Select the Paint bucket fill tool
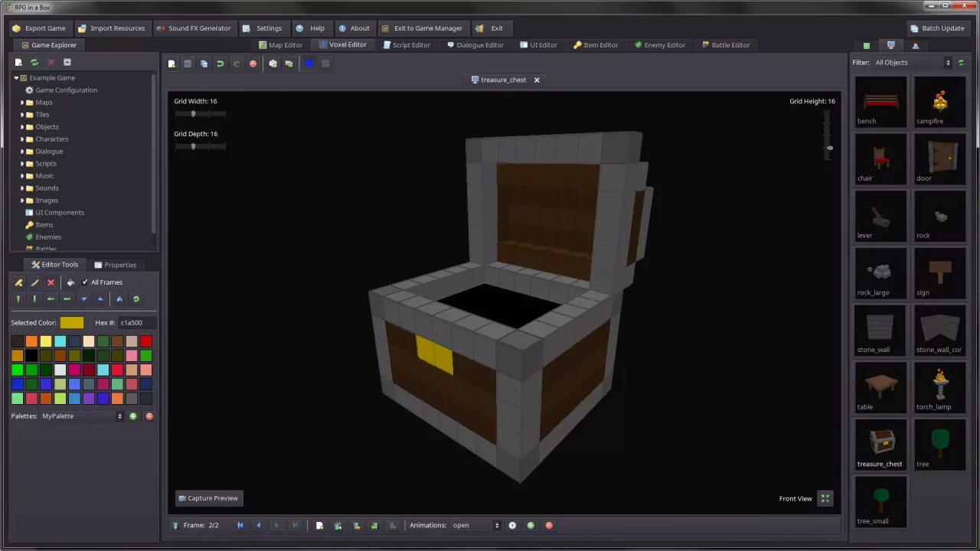 tap(70, 282)
